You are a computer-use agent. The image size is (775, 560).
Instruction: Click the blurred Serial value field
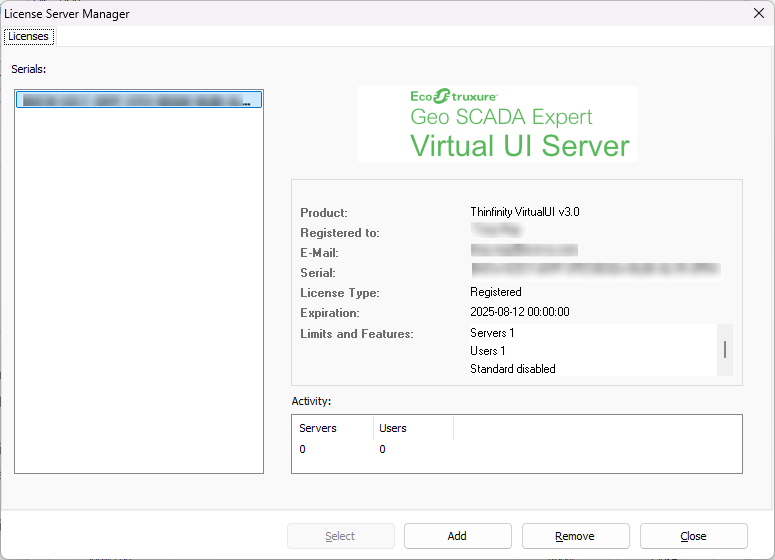[595, 270]
